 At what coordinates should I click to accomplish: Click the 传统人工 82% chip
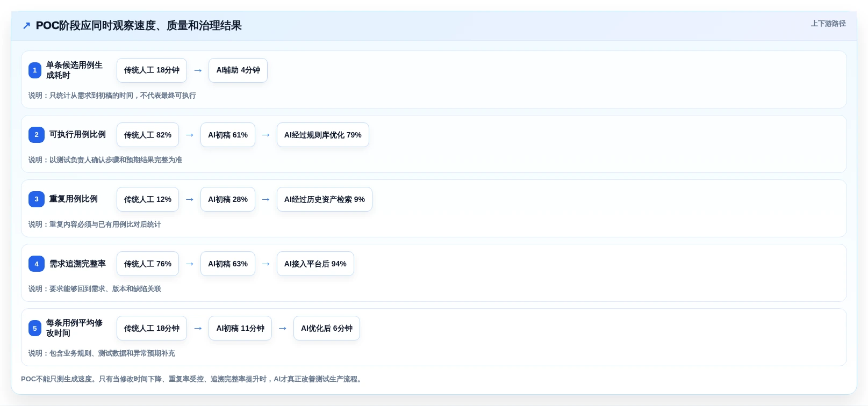148,135
